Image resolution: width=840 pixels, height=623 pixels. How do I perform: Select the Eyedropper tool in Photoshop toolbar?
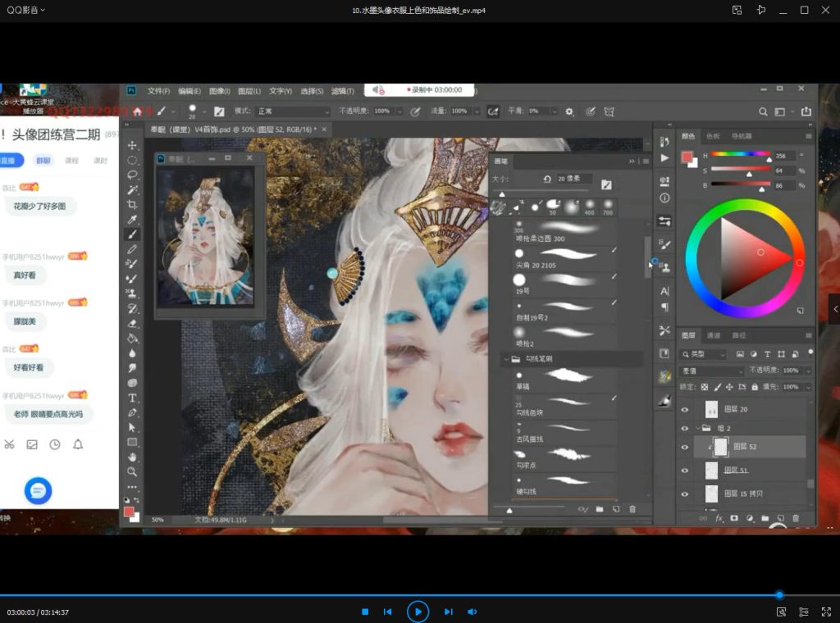coord(132,219)
